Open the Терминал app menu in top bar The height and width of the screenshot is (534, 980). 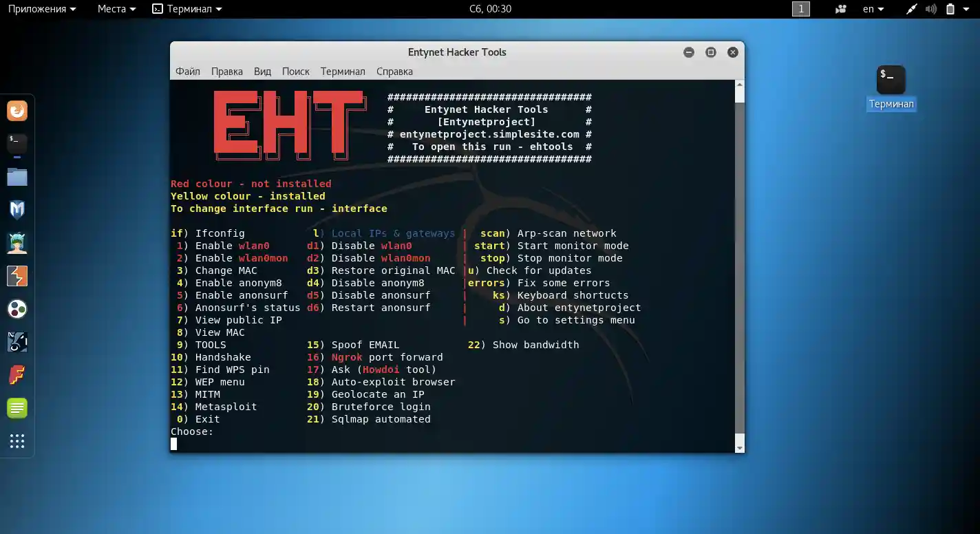(187, 9)
